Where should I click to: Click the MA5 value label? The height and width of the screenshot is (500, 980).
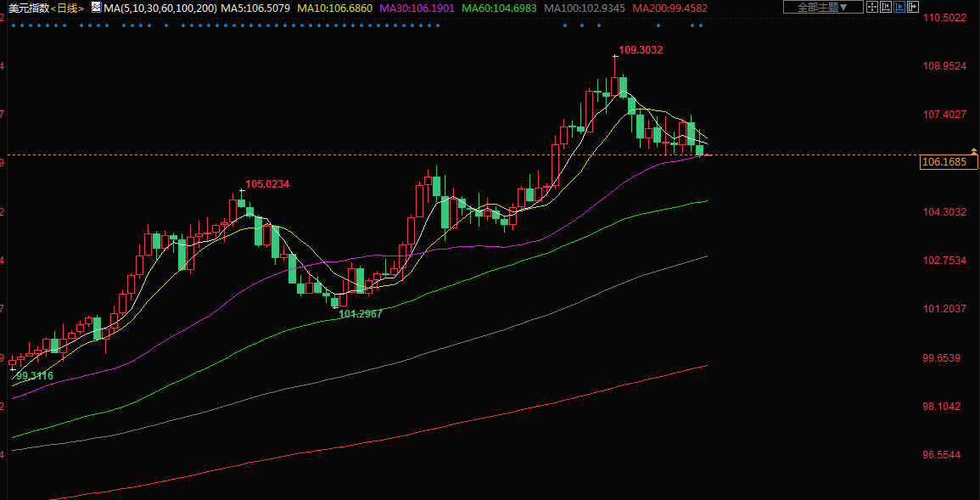[255, 8]
